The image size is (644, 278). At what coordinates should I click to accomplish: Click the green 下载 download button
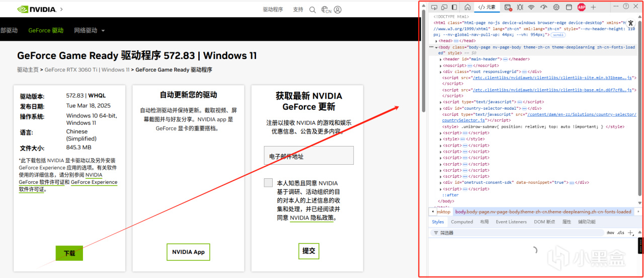(69, 253)
